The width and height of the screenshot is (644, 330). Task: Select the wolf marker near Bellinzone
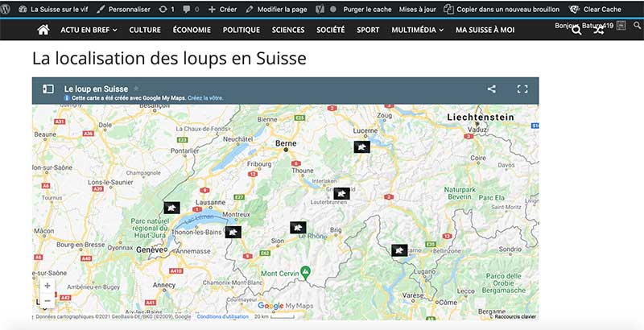399,250
